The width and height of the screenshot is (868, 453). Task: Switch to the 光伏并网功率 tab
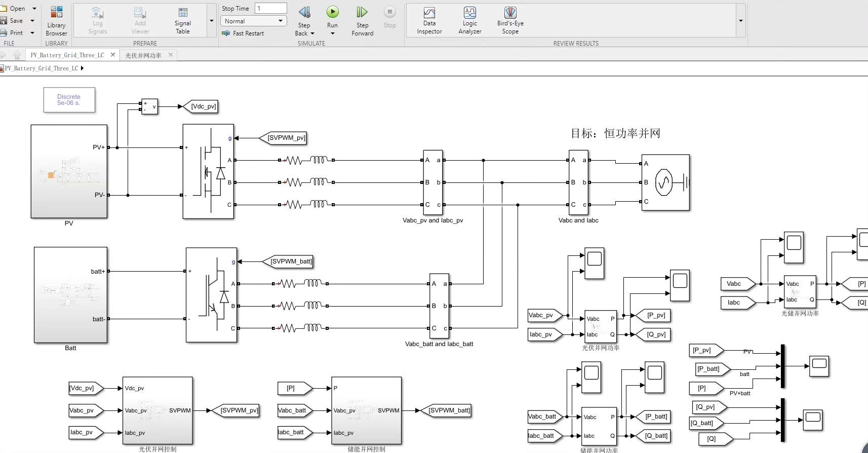[x=143, y=55]
